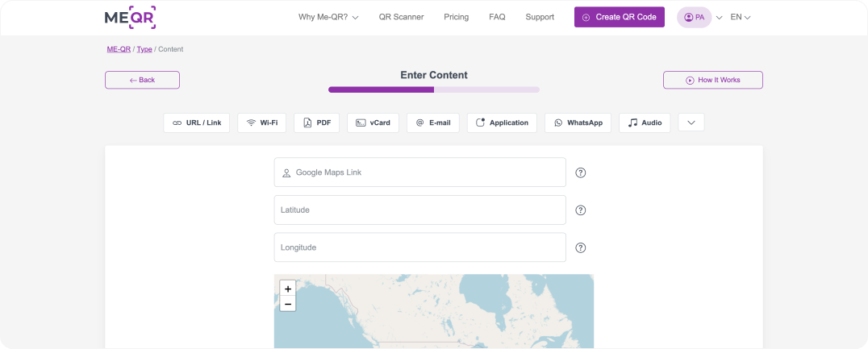The image size is (868, 349).
Task: Click help icon next to Longitude field
Action: [580, 247]
